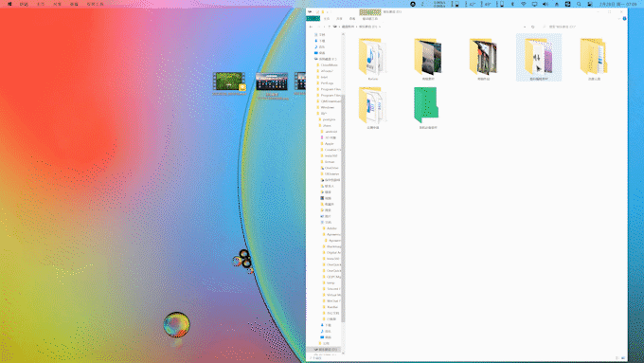Click the display icon in menu bar

click(534, 4)
